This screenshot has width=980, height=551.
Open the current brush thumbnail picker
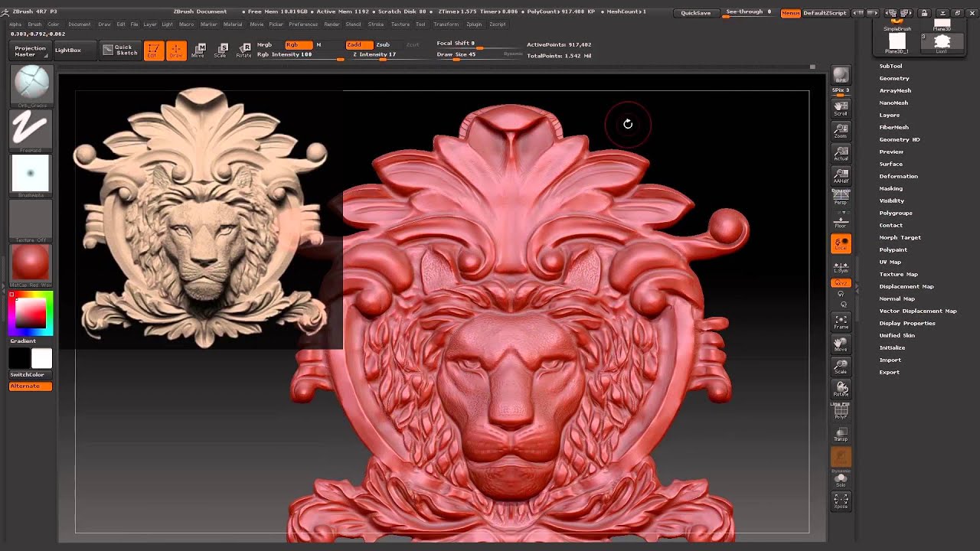click(x=31, y=85)
